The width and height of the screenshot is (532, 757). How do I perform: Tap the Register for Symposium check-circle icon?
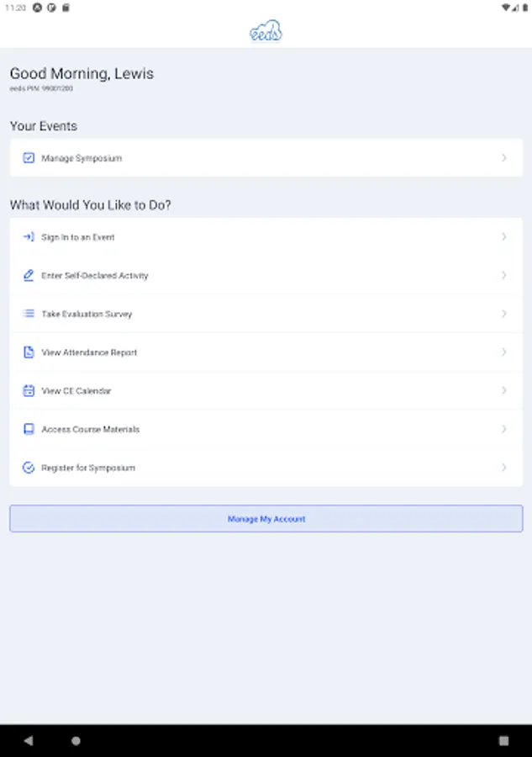coord(29,468)
